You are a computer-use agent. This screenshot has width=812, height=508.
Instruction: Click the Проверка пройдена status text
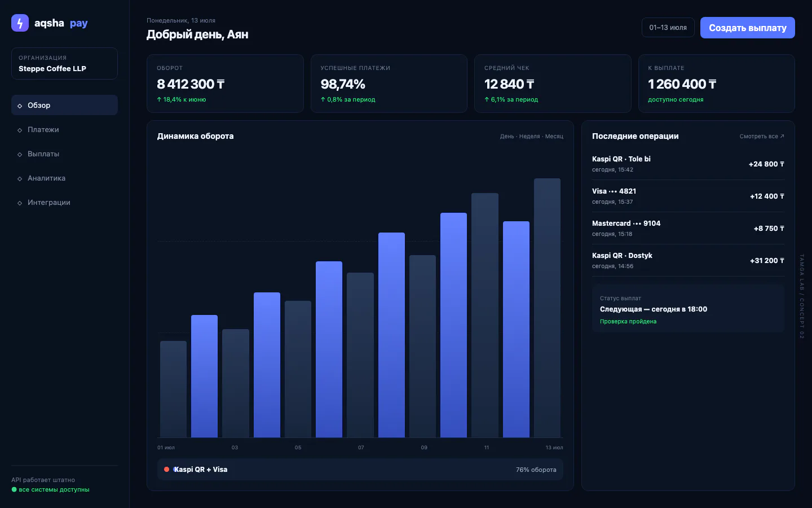click(628, 322)
